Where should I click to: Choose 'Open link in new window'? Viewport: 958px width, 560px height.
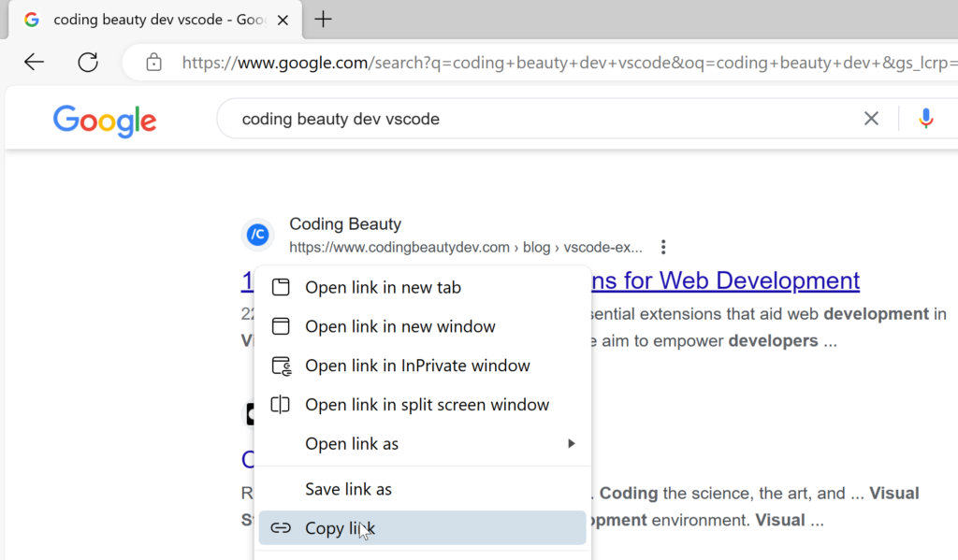point(399,327)
